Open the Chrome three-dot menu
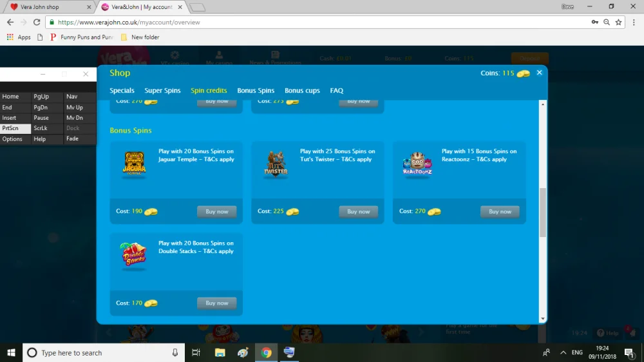This screenshot has width=644, height=362. tap(634, 22)
